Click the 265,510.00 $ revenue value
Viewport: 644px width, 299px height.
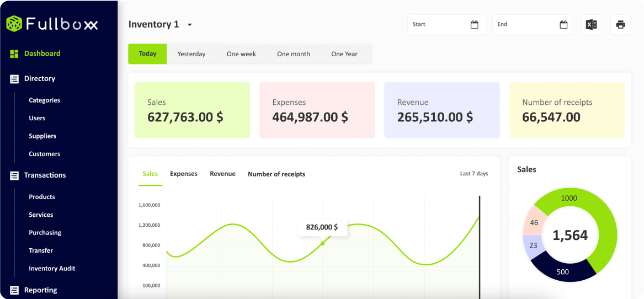click(x=435, y=117)
